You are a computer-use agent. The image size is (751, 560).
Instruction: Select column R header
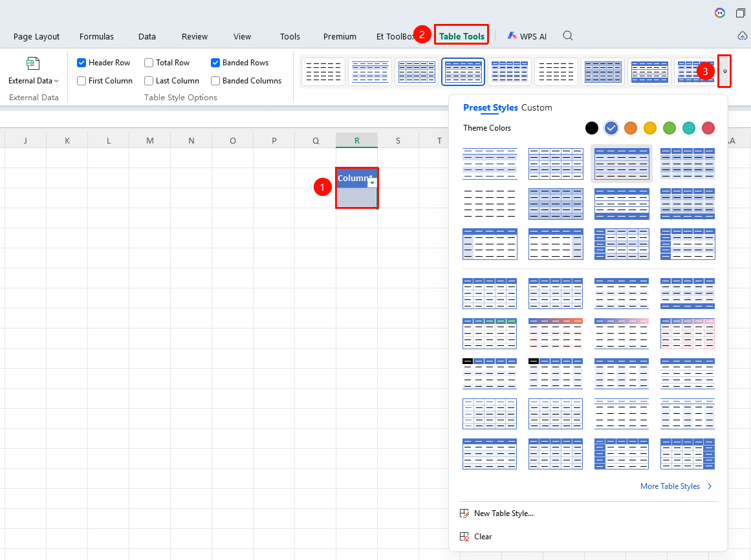click(x=357, y=140)
